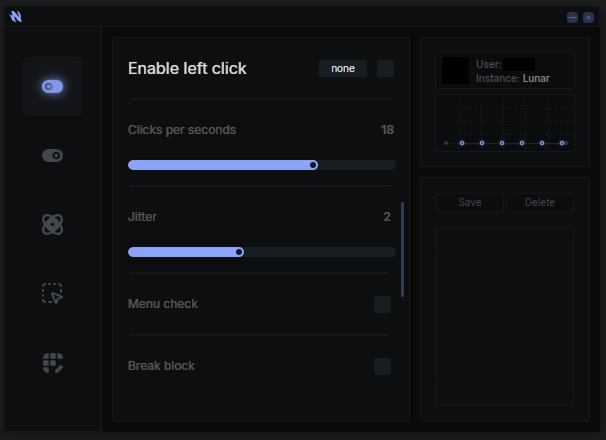This screenshot has height=440, width=606.
Task: Click the Delete config button
Action: (540, 202)
